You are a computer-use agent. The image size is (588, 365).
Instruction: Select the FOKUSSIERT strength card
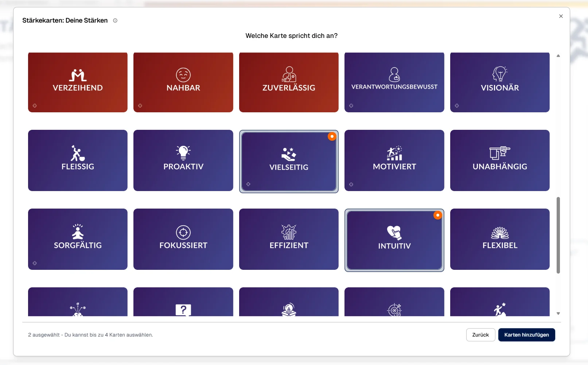point(183,239)
